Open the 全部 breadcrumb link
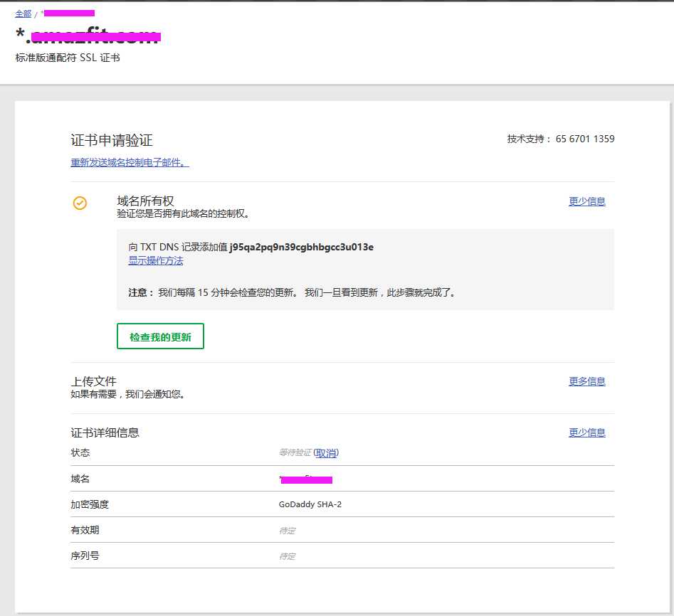 tap(23, 14)
